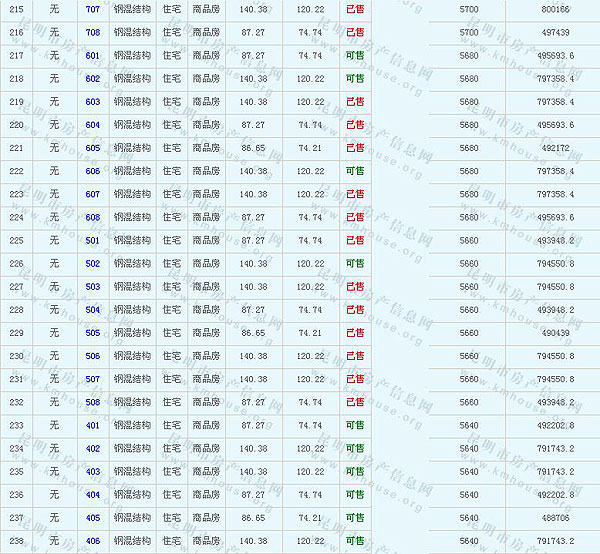This screenshot has height=554, width=600.
Task: Click total price 488706 cell
Action: (x=555, y=518)
